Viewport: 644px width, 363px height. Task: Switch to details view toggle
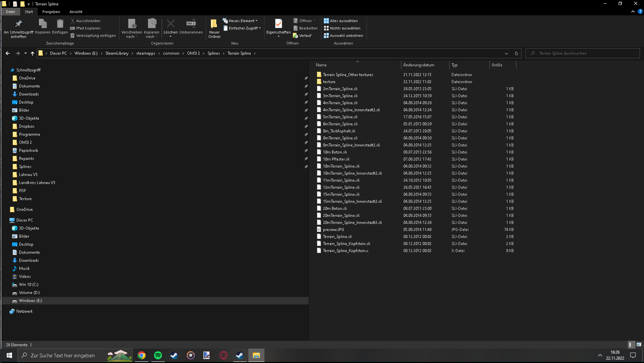coord(631,345)
